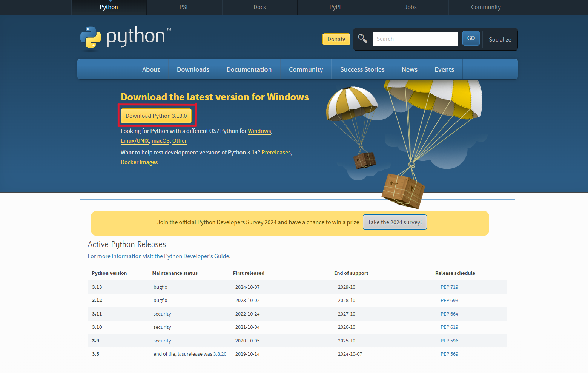This screenshot has width=588, height=373.
Task: Open the Prereleases link
Action: coord(276,153)
